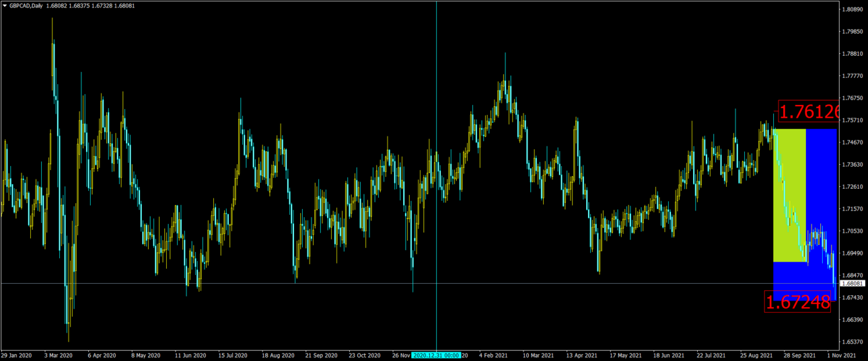Open the chart menu triangle beside GBPCAD

click(x=4, y=5)
